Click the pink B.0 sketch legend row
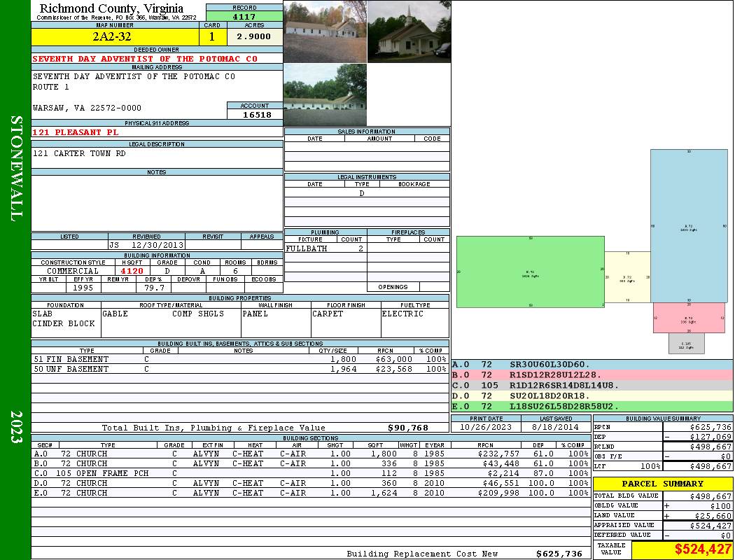The image size is (735, 560). [592, 375]
